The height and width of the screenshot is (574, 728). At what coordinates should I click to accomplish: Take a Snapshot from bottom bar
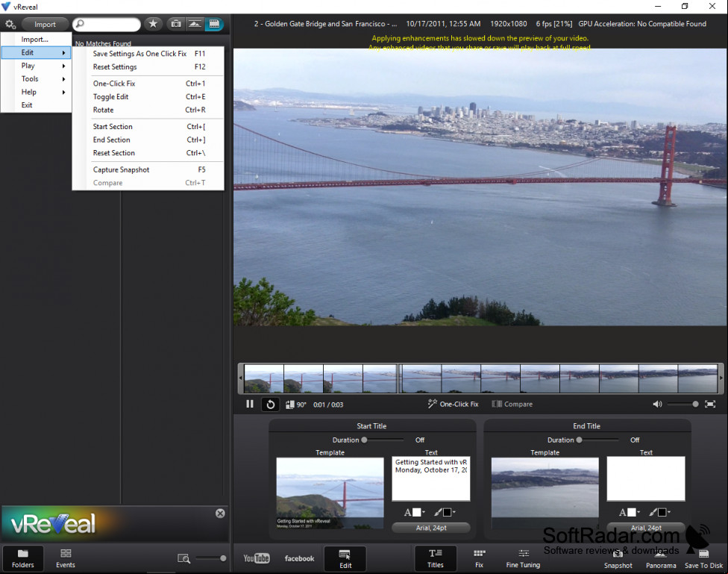(618, 559)
